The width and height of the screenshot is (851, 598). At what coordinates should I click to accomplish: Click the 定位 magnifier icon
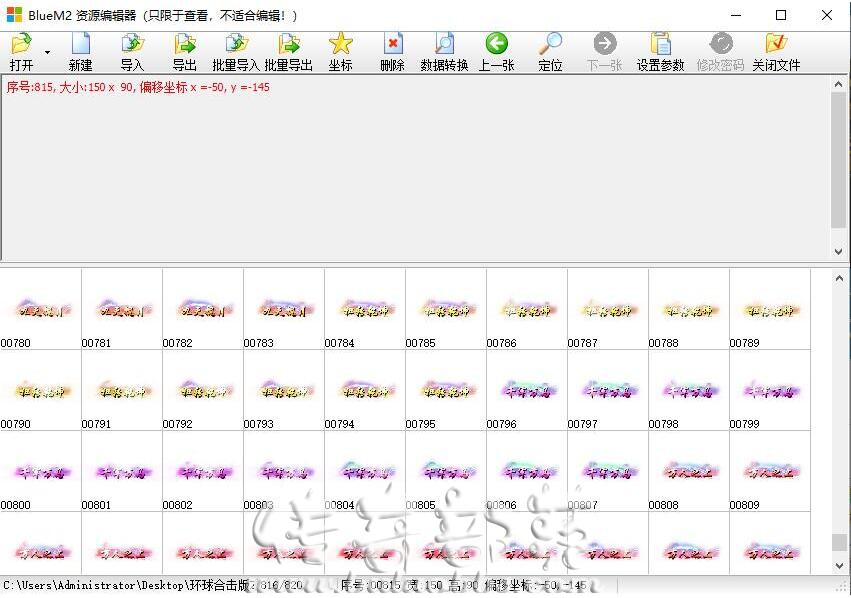(550, 44)
